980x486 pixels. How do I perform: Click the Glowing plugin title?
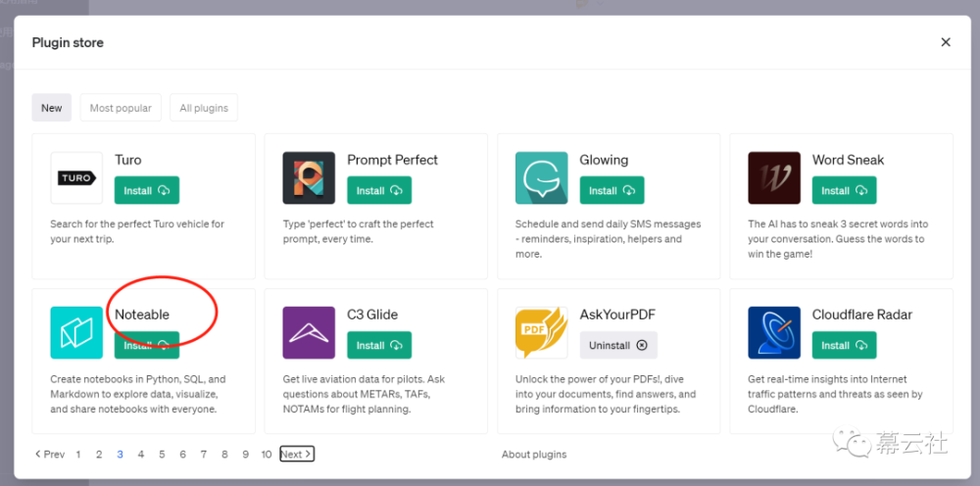604,160
